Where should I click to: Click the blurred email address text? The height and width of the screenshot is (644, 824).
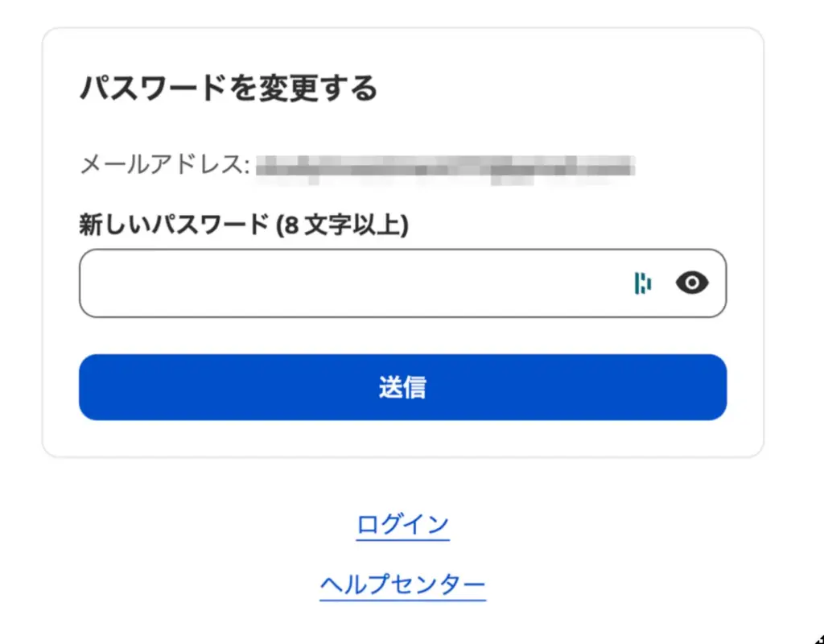[445, 166]
